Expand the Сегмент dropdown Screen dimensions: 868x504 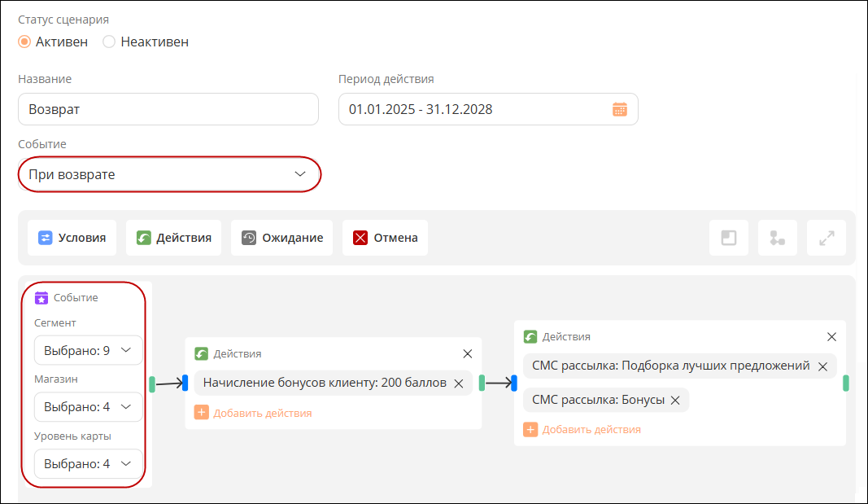[x=88, y=351]
